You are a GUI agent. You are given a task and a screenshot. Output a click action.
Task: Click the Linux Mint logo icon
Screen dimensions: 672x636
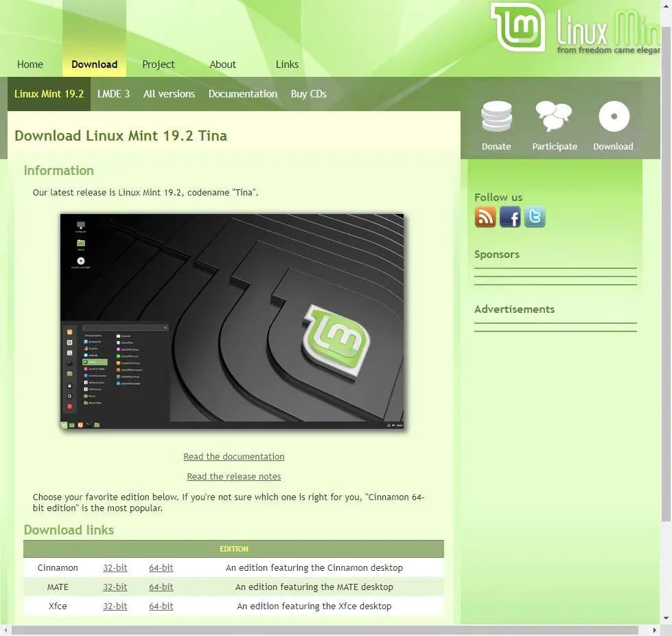[518, 27]
